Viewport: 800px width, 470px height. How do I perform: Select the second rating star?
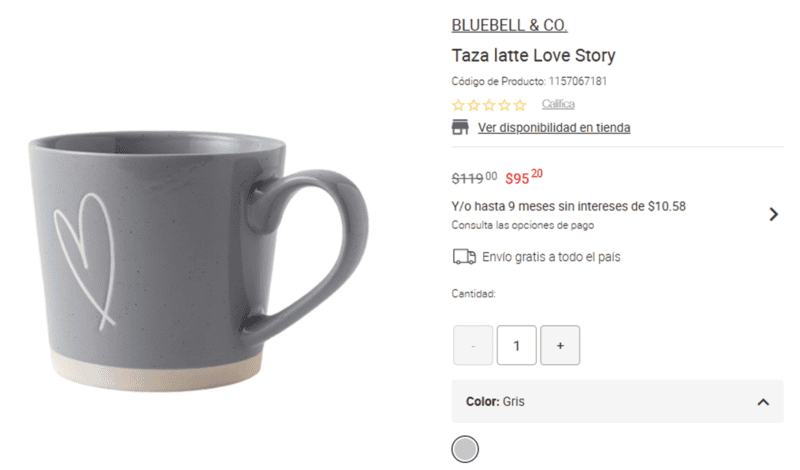474,105
